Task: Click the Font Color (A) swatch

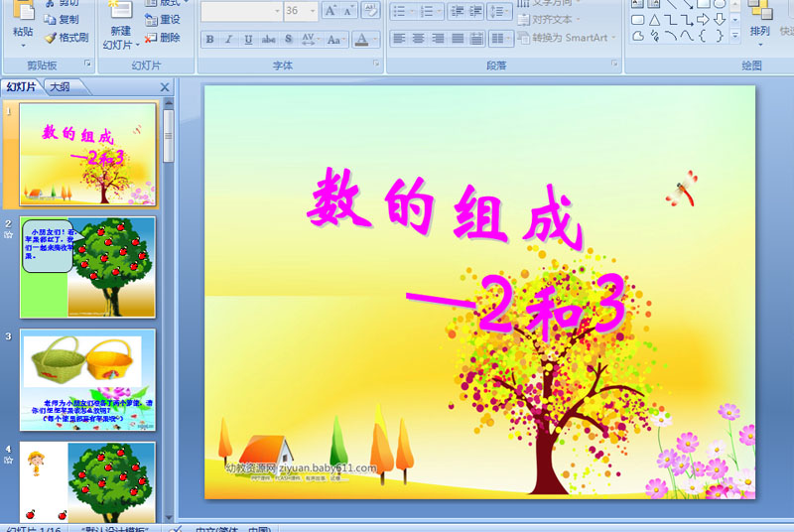Action: [361, 39]
